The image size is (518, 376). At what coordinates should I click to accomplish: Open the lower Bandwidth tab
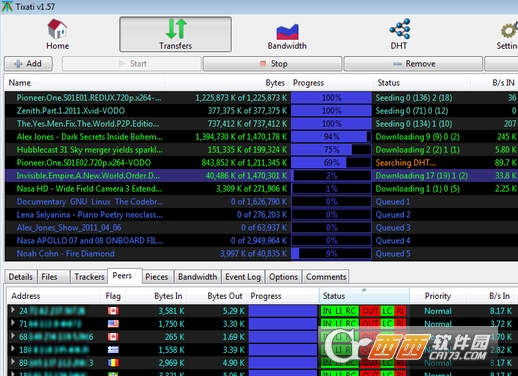(x=198, y=277)
